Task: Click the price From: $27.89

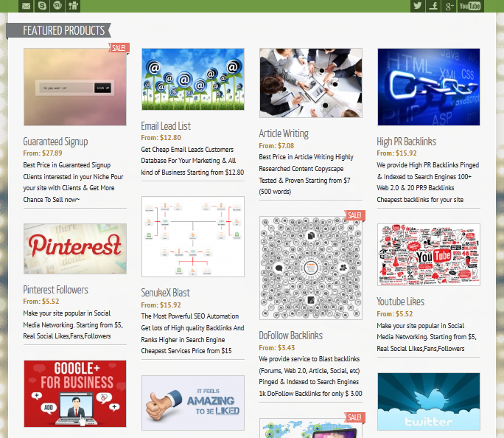Action: pos(43,153)
